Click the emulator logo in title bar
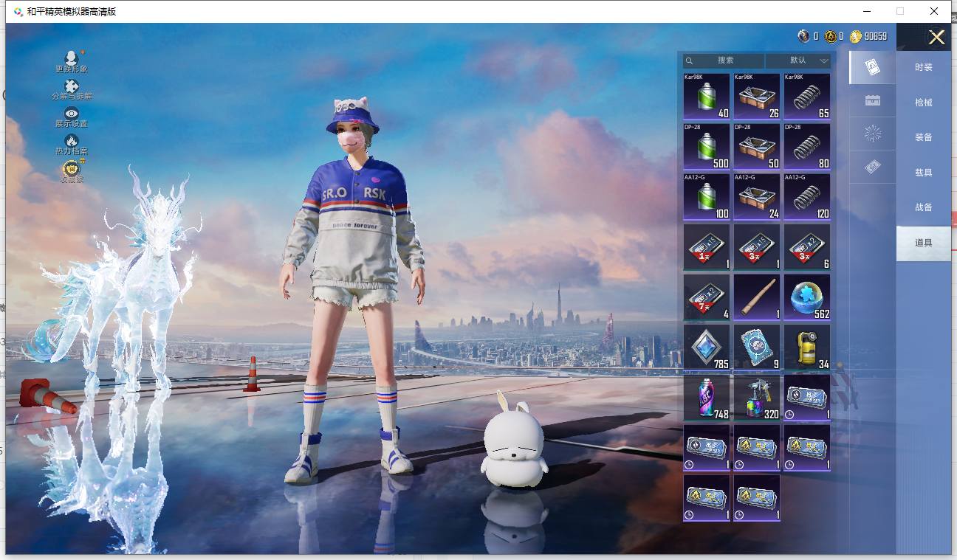 point(18,12)
